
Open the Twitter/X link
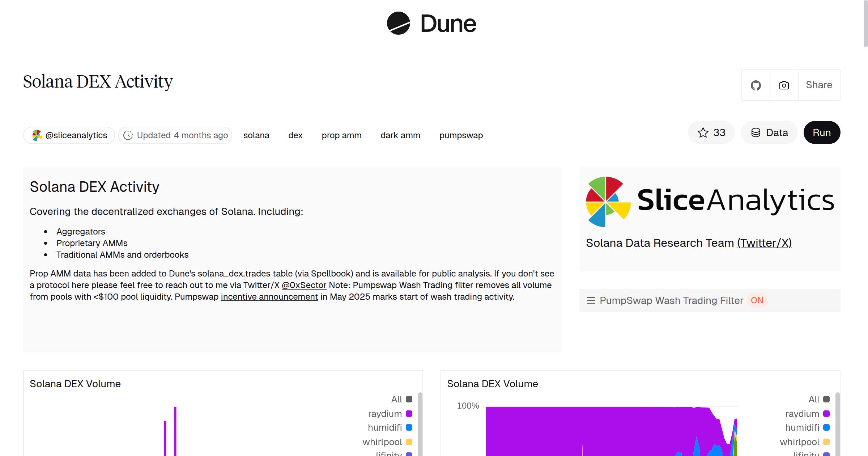765,243
